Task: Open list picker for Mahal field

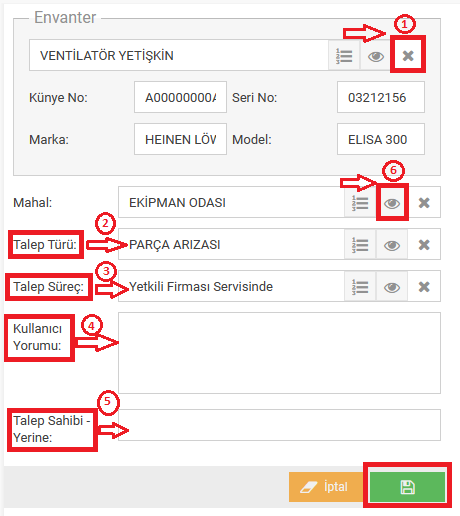Action: click(360, 202)
